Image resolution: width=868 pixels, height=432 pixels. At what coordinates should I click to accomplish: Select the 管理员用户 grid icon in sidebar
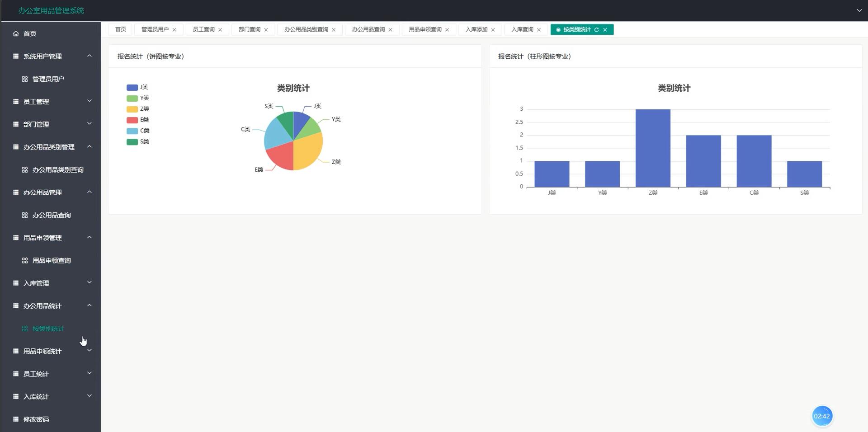click(x=25, y=79)
